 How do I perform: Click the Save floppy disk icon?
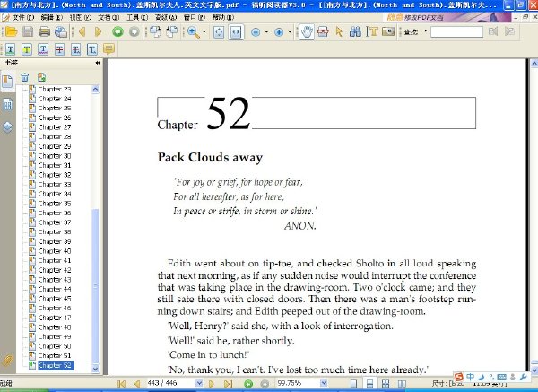[28, 32]
